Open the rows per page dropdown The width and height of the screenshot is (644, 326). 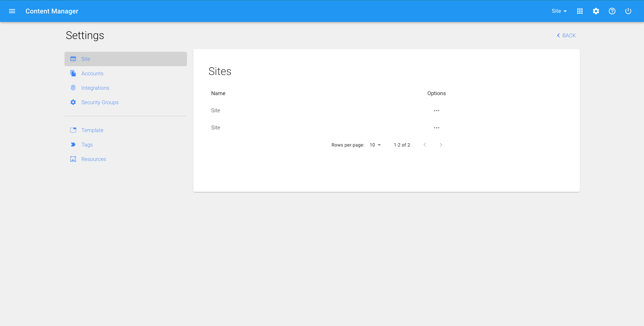point(375,145)
